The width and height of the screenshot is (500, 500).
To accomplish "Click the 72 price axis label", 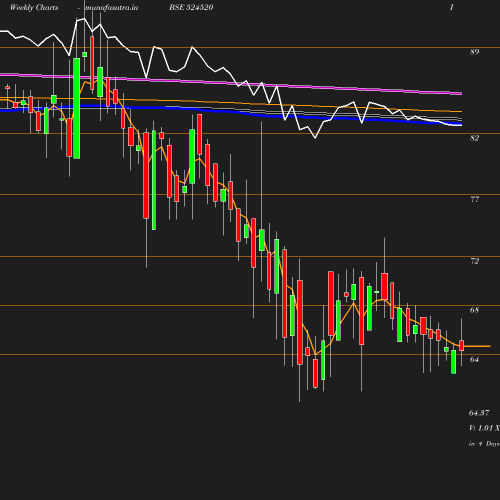I will 475,261.
